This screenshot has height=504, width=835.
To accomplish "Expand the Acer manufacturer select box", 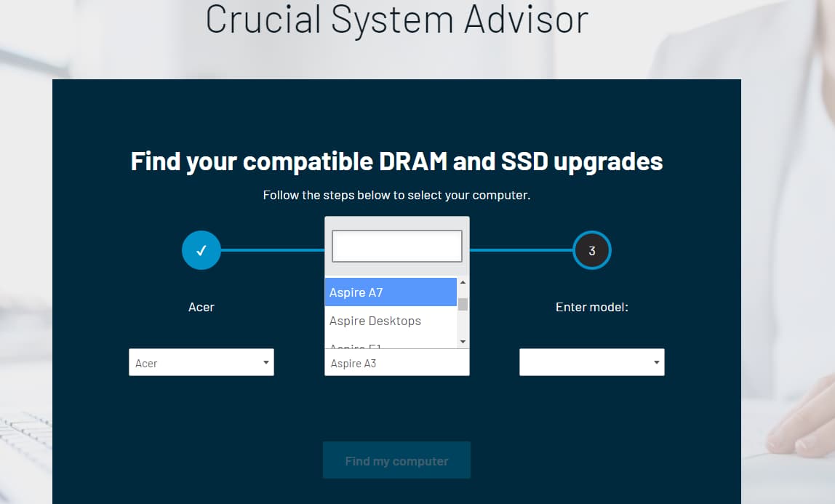I will pyautogui.click(x=201, y=362).
